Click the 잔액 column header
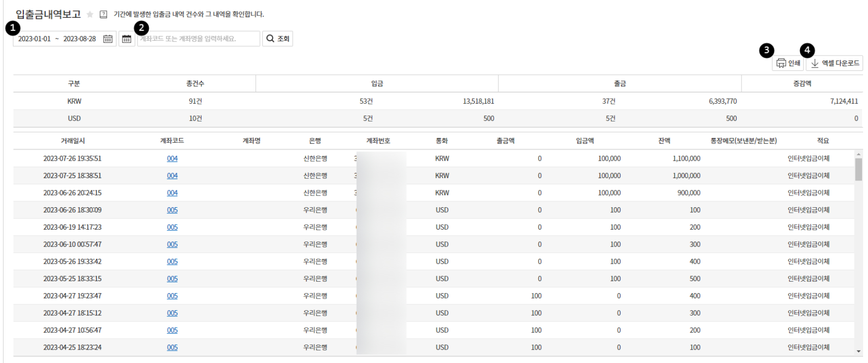This screenshot has width=868, height=363. 664,141
